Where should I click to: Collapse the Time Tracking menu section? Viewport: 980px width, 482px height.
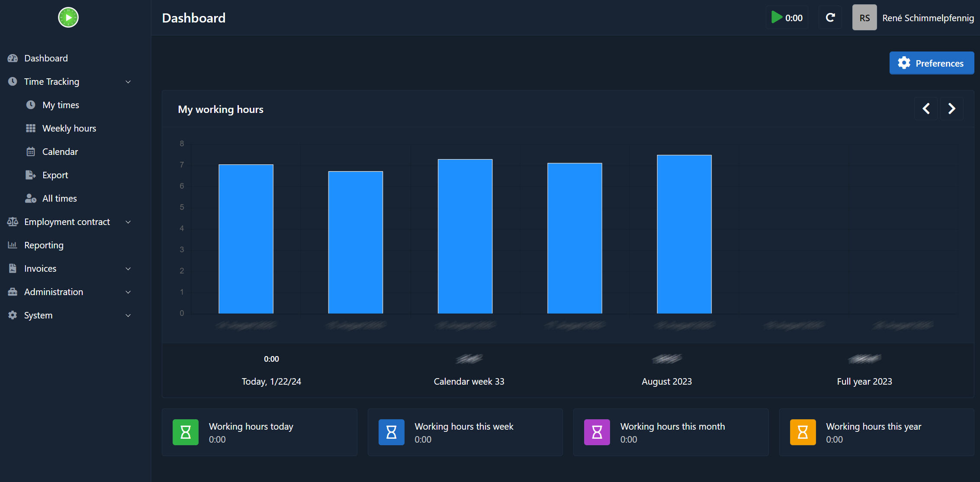(x=128, y=82)
